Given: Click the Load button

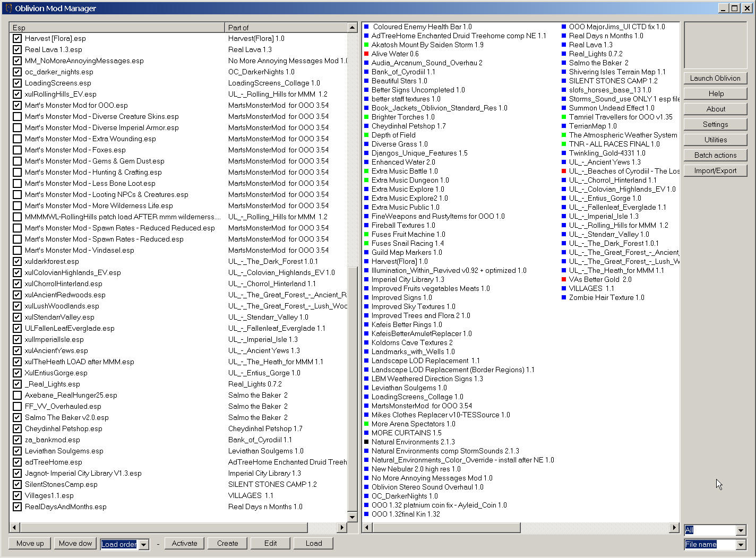Looking at the screenshot, I should [x=313, y=543].
